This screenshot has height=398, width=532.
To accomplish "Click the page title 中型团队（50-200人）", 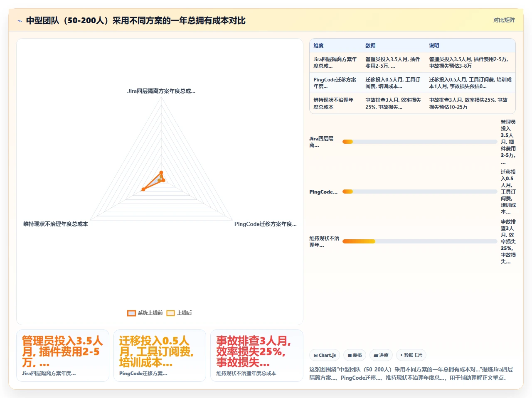I will (135, 21).
